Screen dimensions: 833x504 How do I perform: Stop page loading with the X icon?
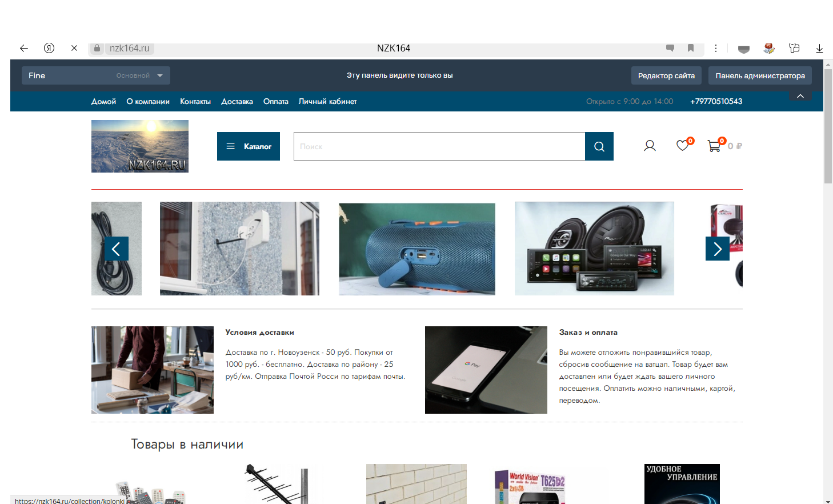coord(74,49)
